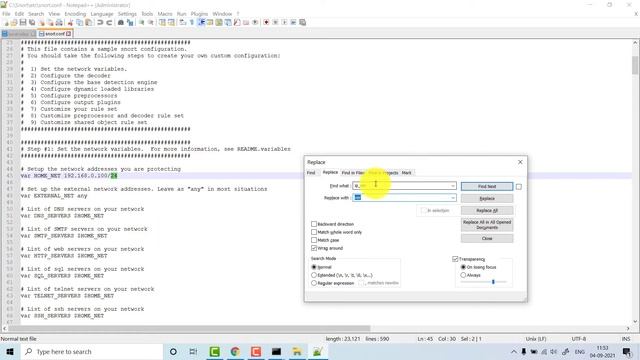Toggle the Word Wrap toolbar icon
640x360 pixels.
[182, 22]
